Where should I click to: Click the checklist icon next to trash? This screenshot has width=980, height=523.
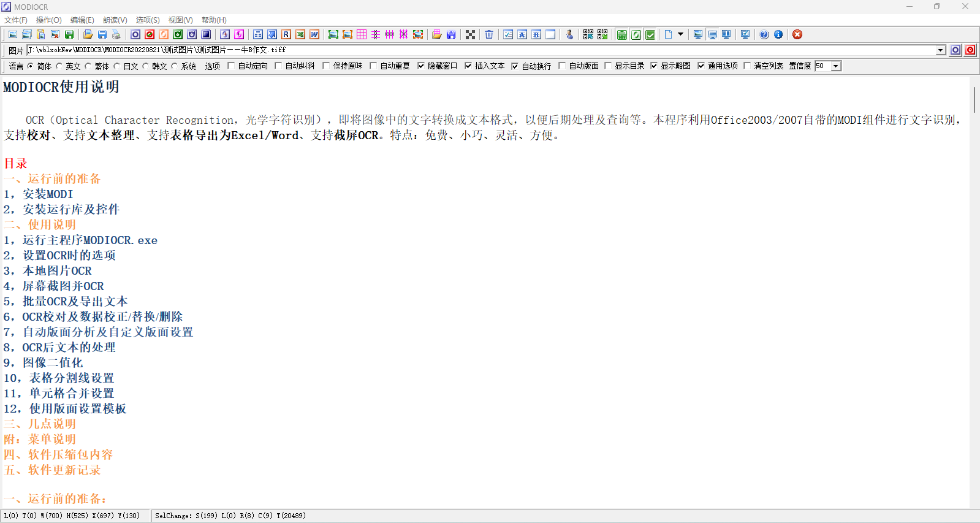click(x=508, y=34)
